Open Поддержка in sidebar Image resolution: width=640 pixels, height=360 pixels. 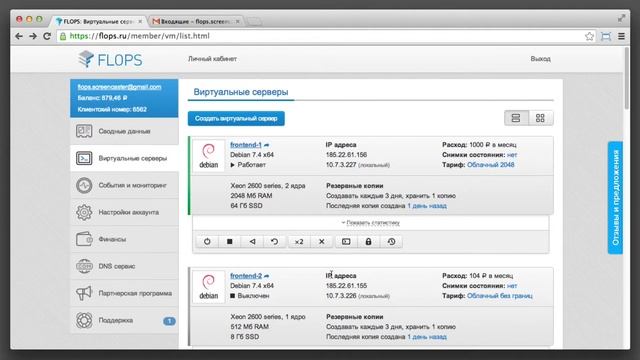[x=124, y=320]
